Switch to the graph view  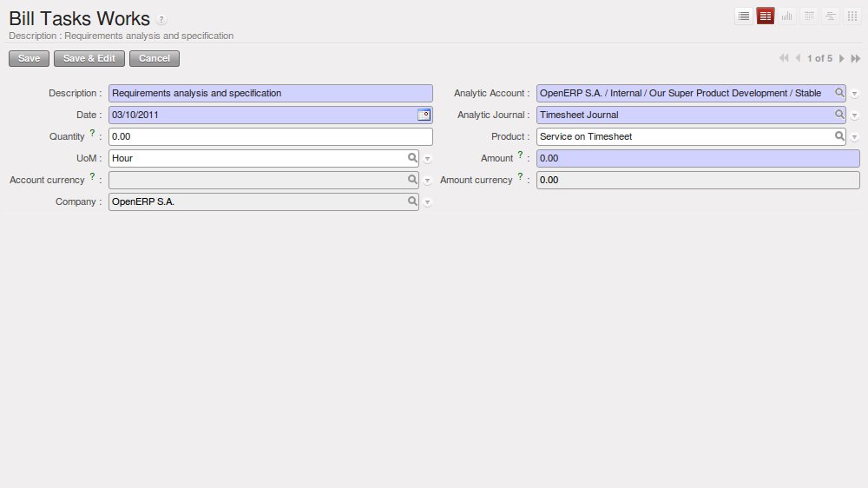coord(787,16)
